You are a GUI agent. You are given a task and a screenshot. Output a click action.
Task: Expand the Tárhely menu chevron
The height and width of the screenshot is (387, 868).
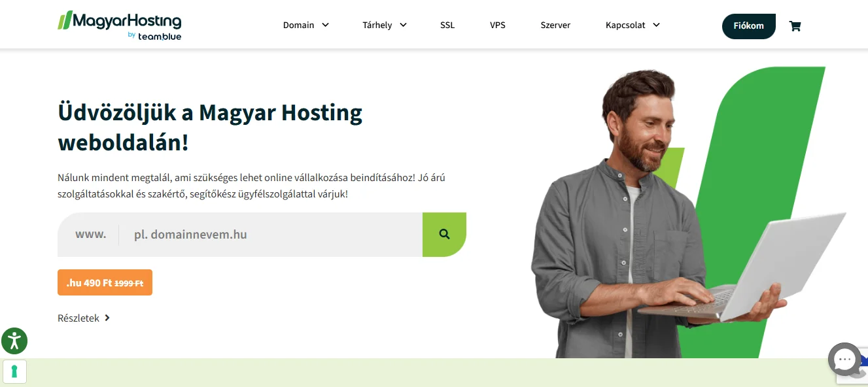tap(403, 25)
